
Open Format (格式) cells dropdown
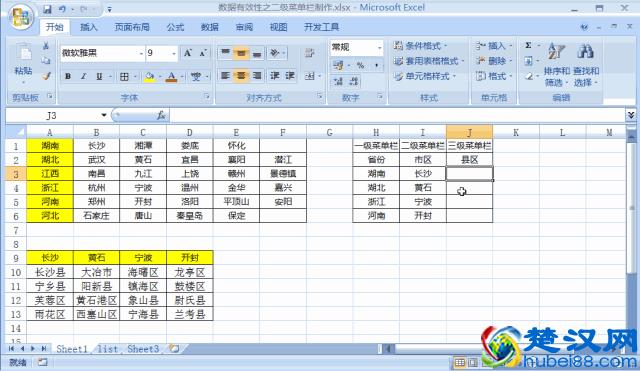tap(494, 76)
